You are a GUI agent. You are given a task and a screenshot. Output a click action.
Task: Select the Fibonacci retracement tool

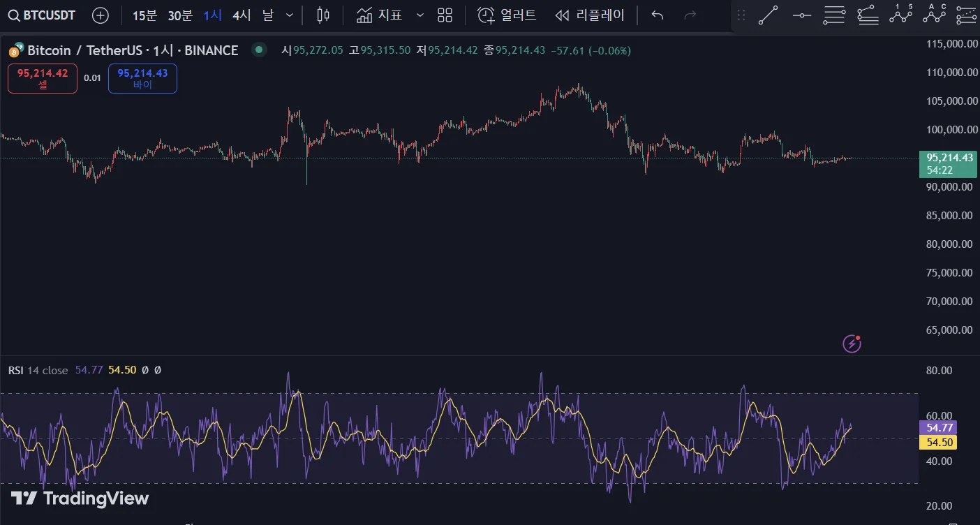tap(834, 15)
